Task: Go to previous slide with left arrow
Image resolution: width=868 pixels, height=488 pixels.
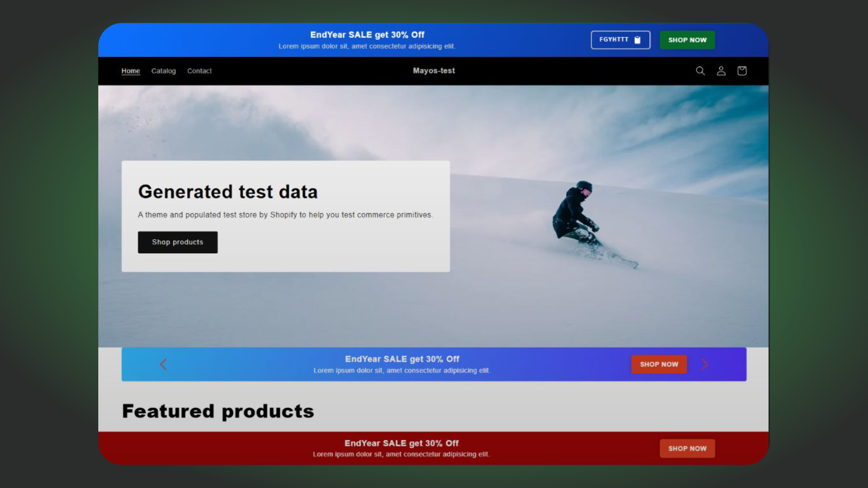Action: (163, 364)
